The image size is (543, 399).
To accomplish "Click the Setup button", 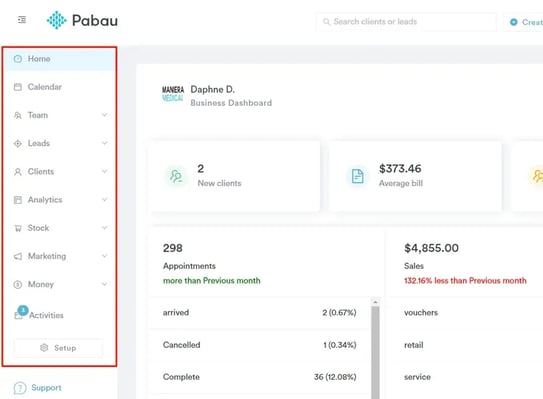I will pyautogui.click(x=58, y=348).
